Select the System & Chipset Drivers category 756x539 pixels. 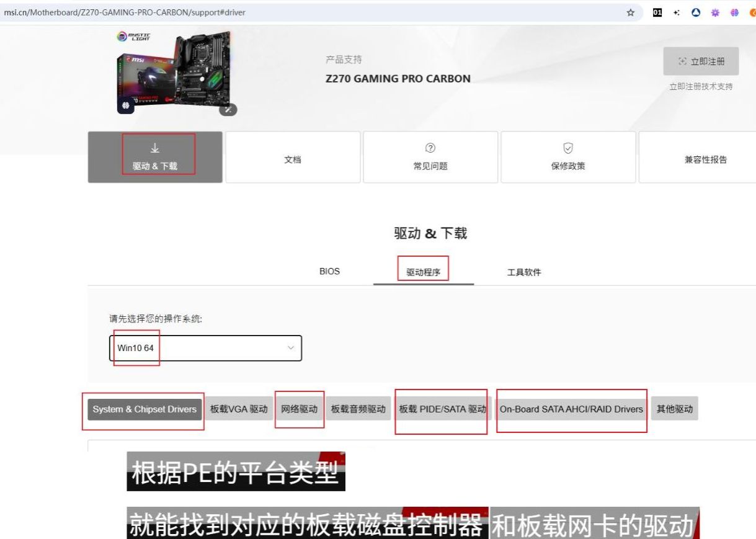tap(145, 409)
